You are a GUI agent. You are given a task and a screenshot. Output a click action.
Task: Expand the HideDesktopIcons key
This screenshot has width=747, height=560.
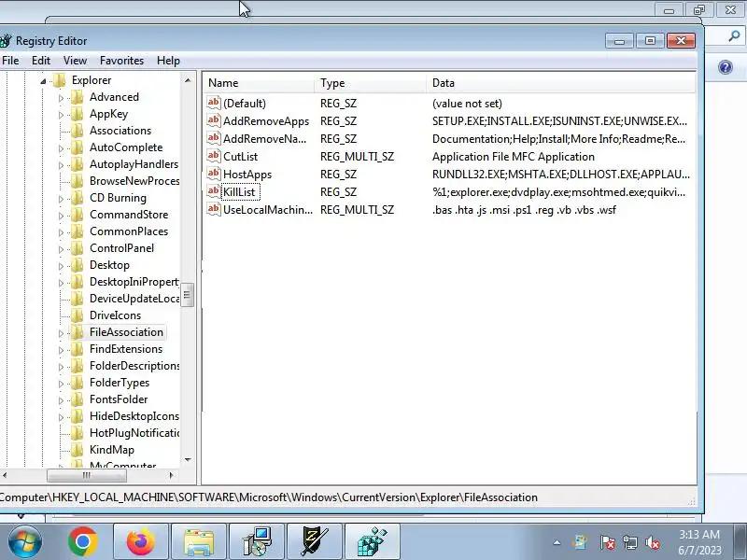(61, 417)
